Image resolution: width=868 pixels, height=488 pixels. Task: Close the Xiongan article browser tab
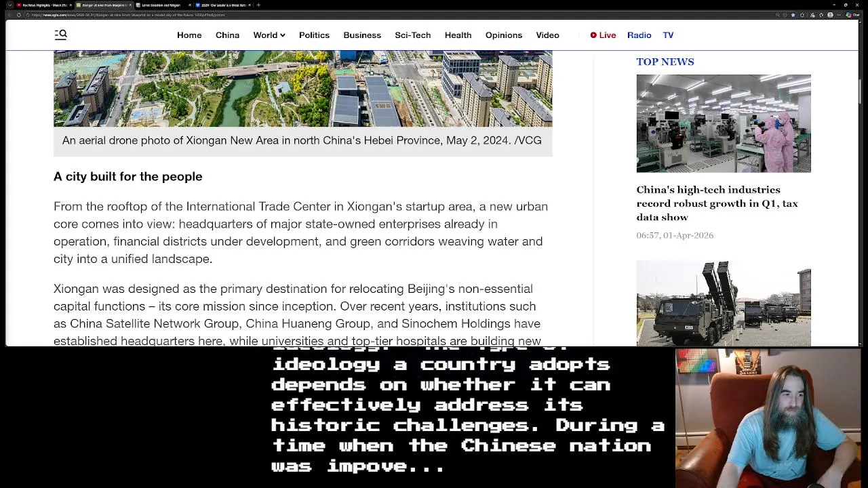[x=130, y=5]
